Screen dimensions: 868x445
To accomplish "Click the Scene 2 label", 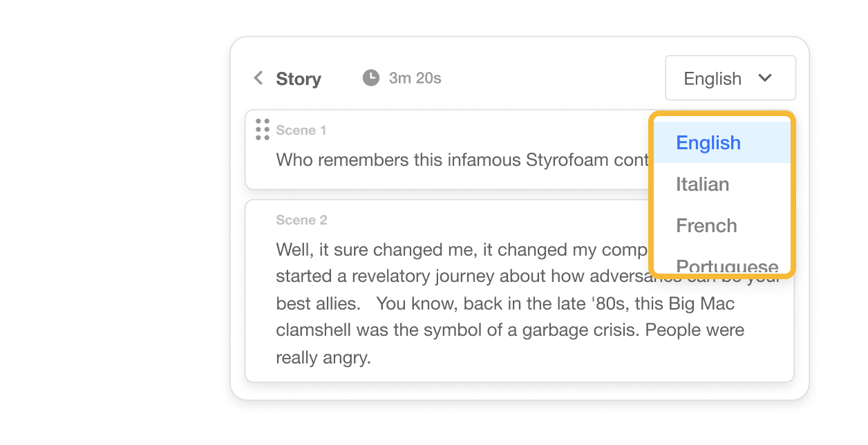I will pyautogui.click(x=301, y=220).
